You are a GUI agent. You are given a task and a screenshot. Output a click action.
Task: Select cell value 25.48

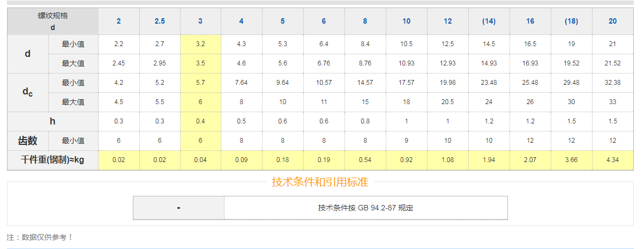click(x=530, y=83)
